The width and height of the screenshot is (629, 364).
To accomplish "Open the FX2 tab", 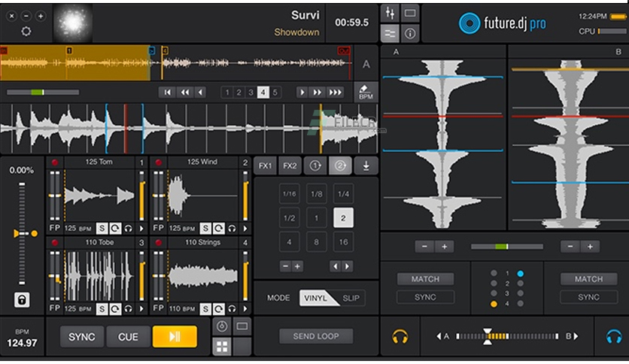I will pos(290,165).
